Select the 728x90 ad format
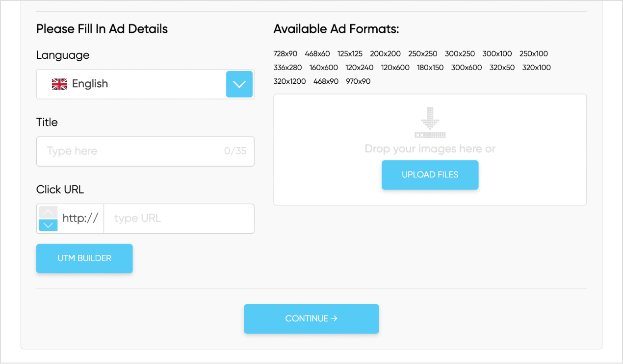This screenshot has width=623, height=364. [x=286, y=54]
